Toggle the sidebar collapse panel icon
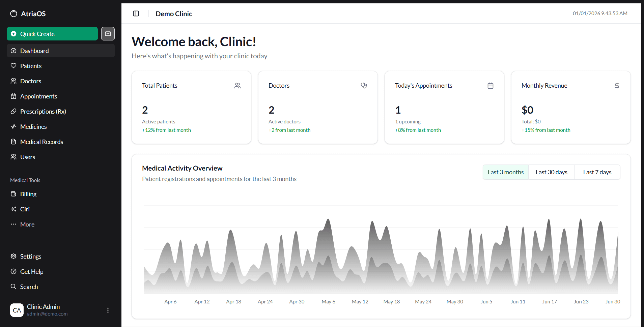644x327 pixels. (136, 13)
